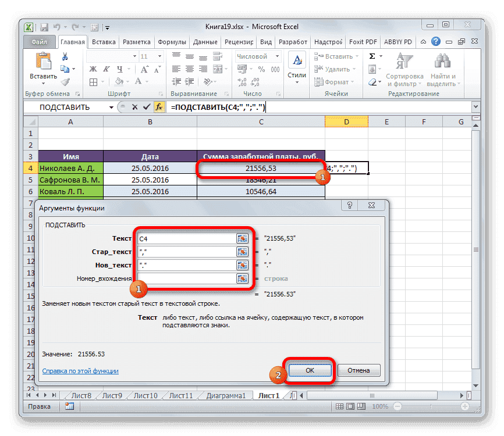Open the Name Box dropdown arrow
Image resolution: width=504 pixels, height=436 pixels.
coord(112,107)
